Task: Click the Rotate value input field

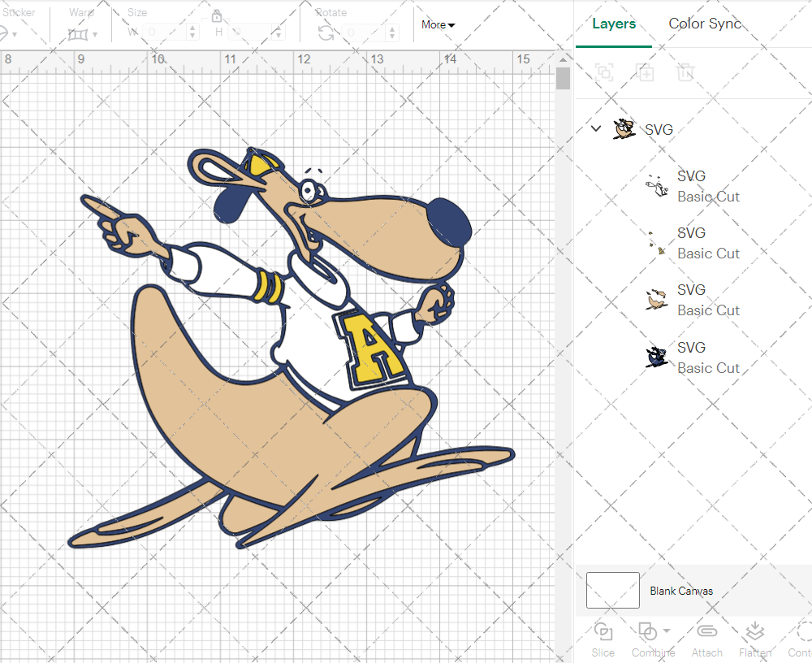Action: click(x=365, y=33)
